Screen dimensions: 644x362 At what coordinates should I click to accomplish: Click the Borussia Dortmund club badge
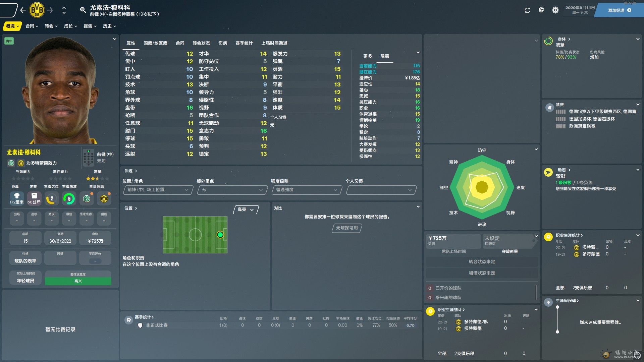coord(37,10)
